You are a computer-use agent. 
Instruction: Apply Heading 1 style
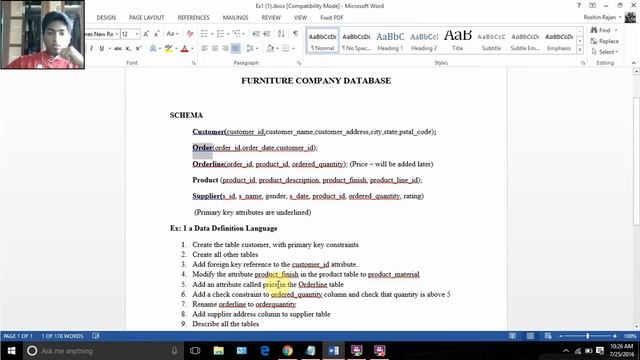coord(390,40)
